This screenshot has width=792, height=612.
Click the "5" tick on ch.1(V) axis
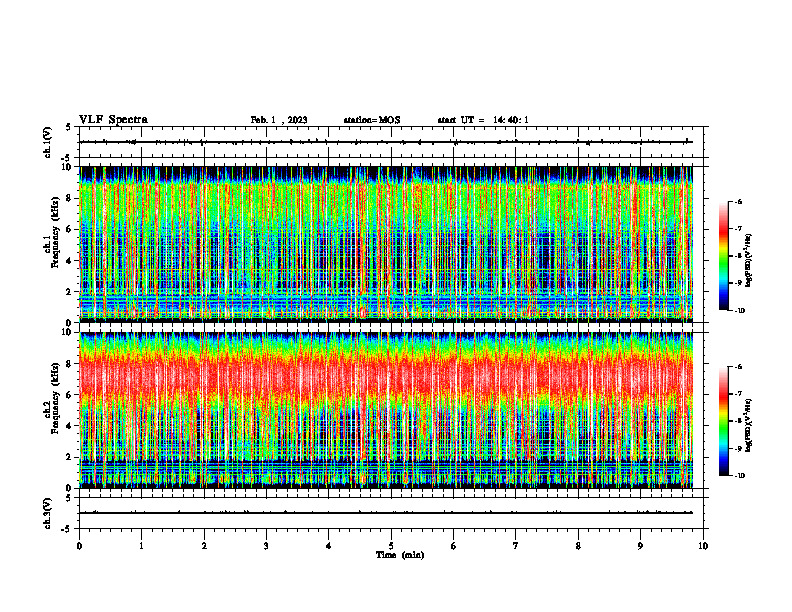(69, 127)
